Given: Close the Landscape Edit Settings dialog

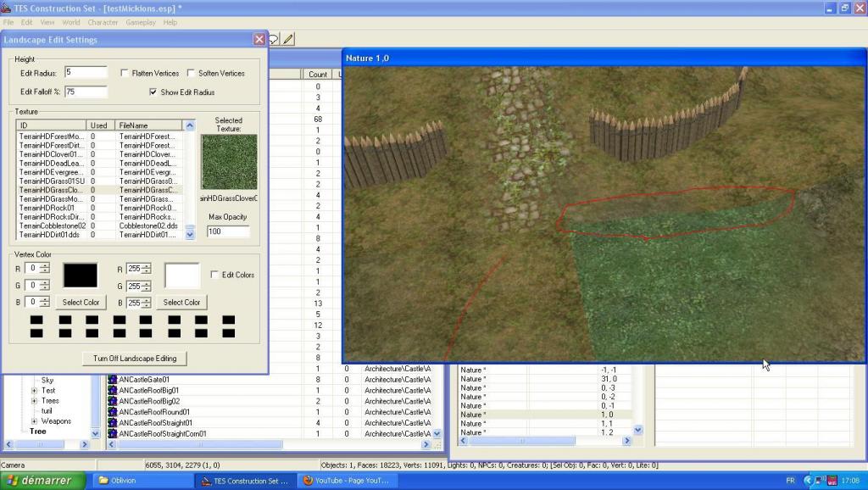Looking at the screenshot, I should coord(259,39).
